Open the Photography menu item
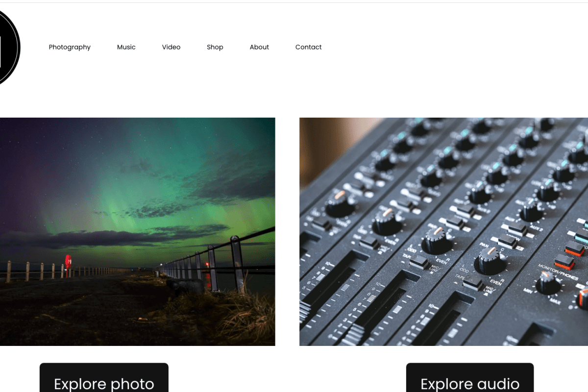Viewport: 588px width, 392px height. (x=70, y=47)
